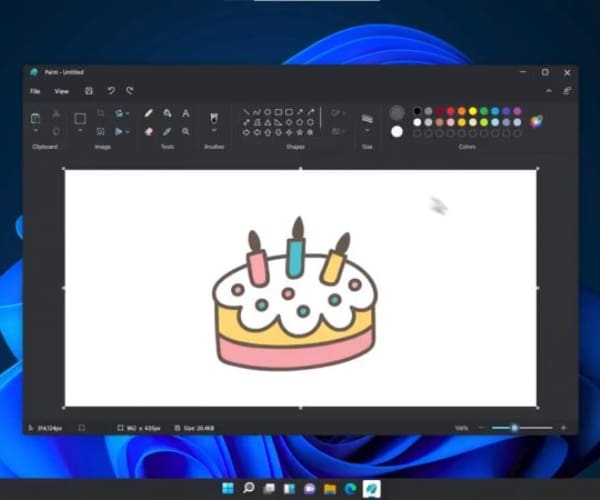This screenshot has width=600, height=500.
Task: Click the zoom in plus button
Action: 563,428
